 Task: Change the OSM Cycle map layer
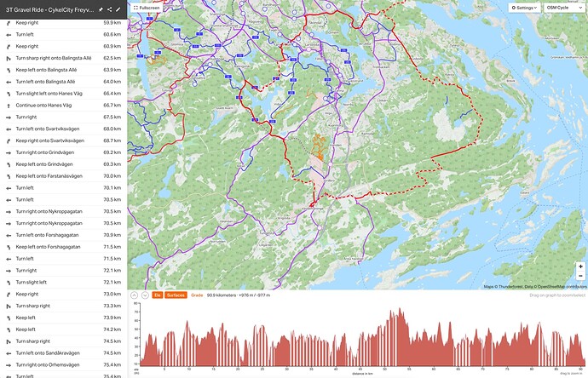pyautogui.click(x=564, y=8)
